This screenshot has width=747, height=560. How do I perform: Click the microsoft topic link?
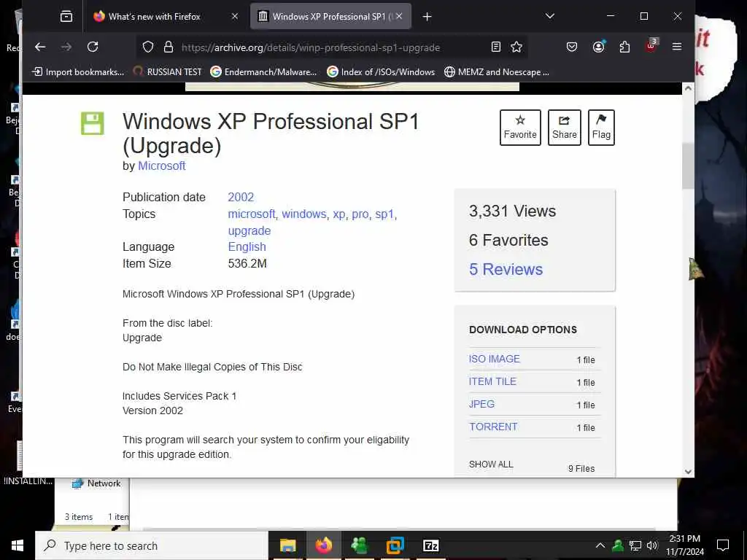(x=252, y=214)
